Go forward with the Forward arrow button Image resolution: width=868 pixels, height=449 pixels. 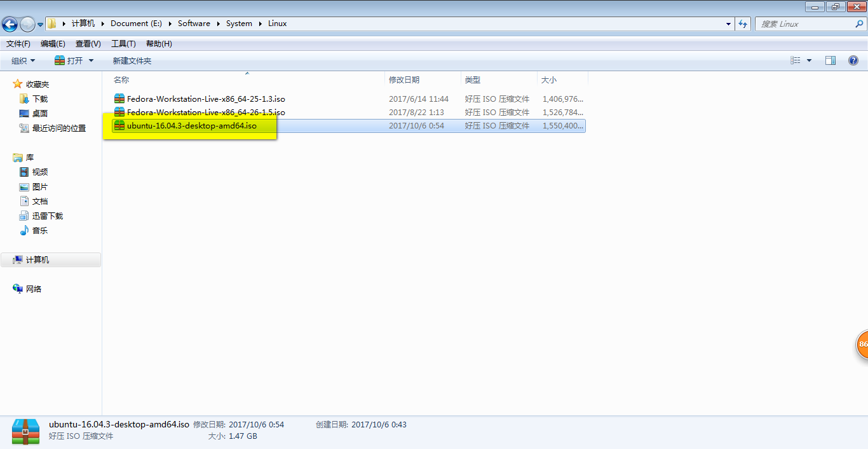pyautogui.click(x=27, y=24)
